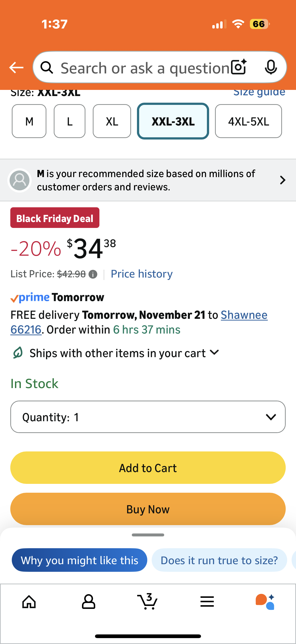
Task: Open the hamburger menu icon
Action: pyautogui.click(x=207, y=602)
